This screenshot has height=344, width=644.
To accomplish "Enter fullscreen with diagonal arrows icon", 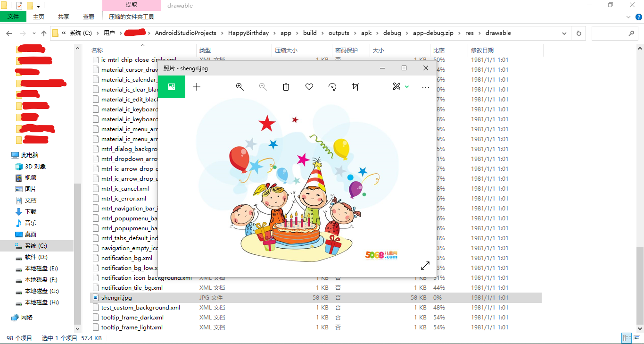I will click(x=425, y=266).
